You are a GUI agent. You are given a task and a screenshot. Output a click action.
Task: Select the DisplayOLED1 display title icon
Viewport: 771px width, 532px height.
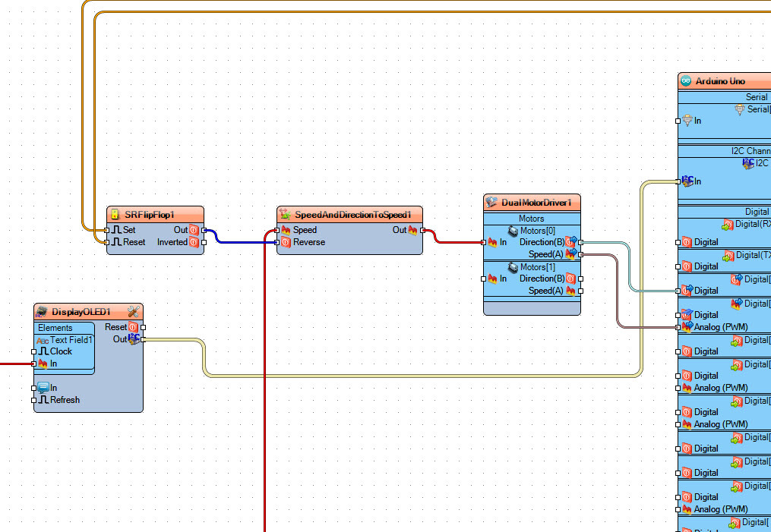42,311
